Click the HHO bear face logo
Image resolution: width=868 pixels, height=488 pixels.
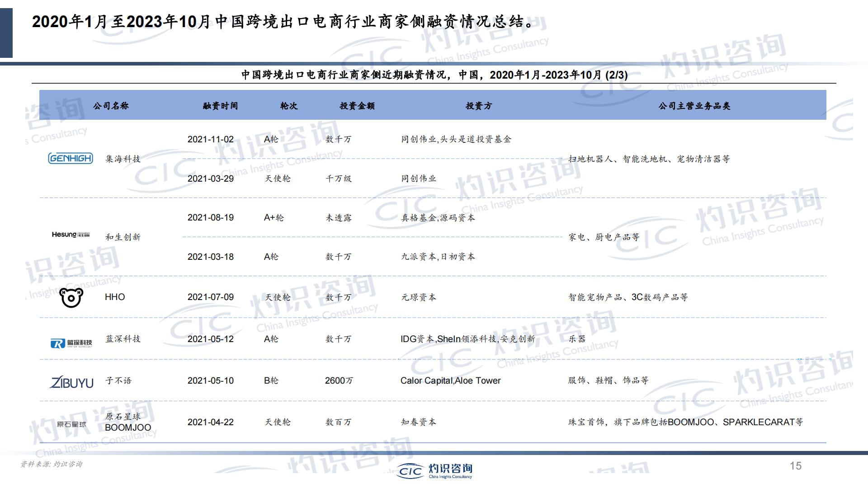pos(71,298)
